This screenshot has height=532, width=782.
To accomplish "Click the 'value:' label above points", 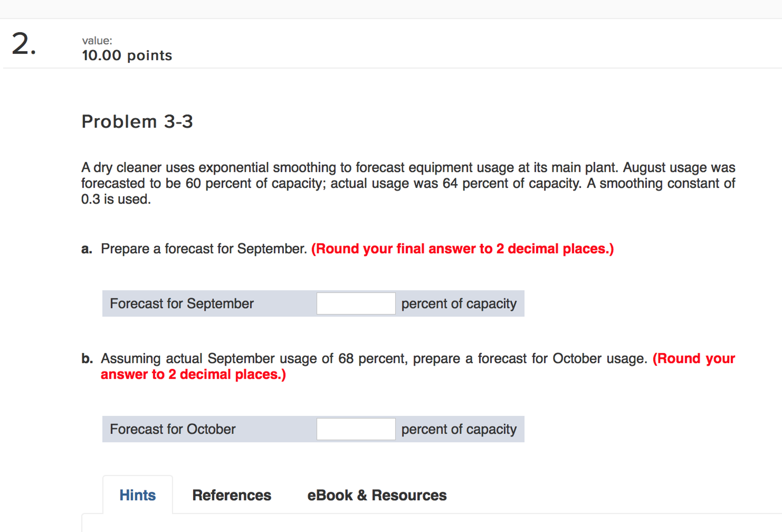I will coord(97,41).
